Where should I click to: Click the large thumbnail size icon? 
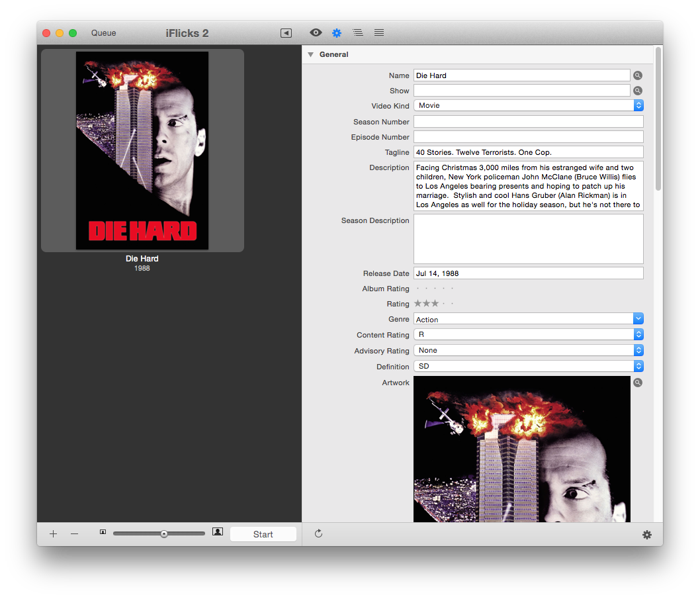(x=218, y=531)
